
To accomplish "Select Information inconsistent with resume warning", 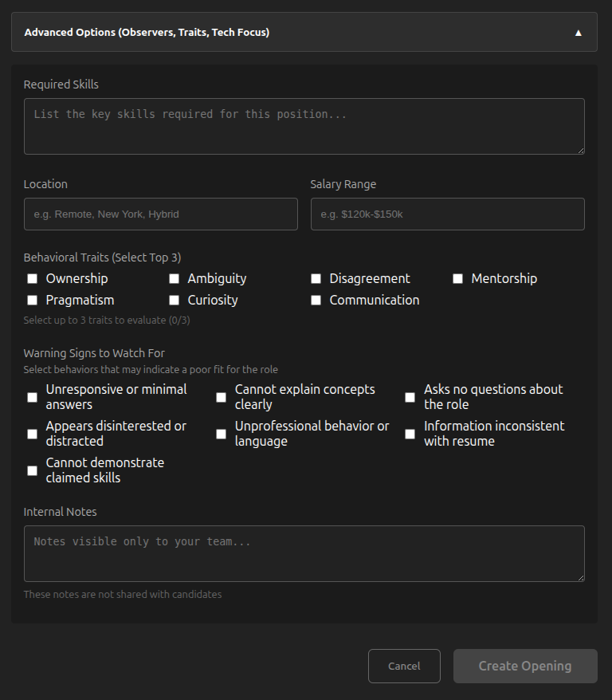I will point(410,434).
